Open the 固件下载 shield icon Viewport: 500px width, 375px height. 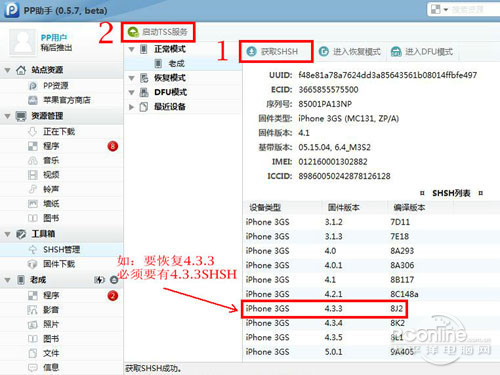point(33,264)
